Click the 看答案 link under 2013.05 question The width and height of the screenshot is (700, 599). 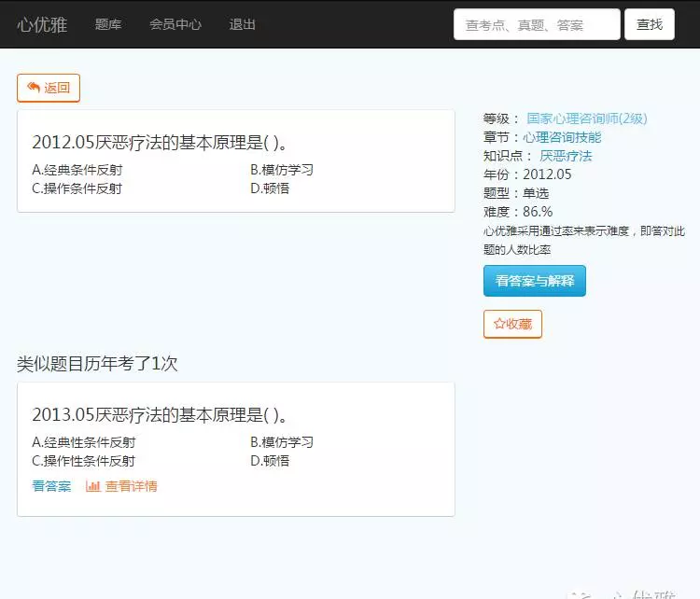[x=51, y=486]
